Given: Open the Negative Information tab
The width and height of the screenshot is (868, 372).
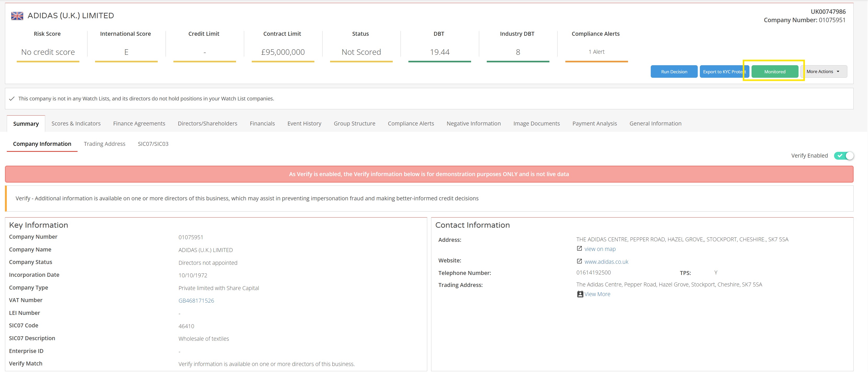Looking at the screenshot, I should click(473, 124).
